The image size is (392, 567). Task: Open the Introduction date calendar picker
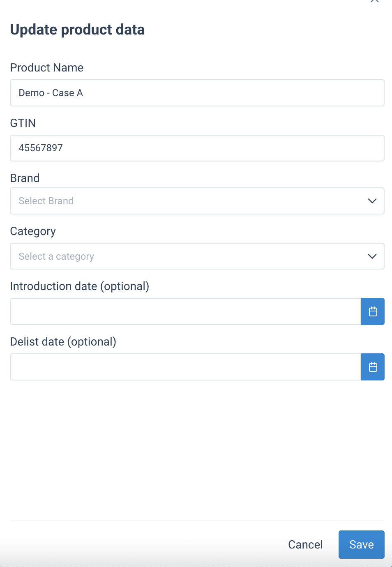click(x=373, y=311)
